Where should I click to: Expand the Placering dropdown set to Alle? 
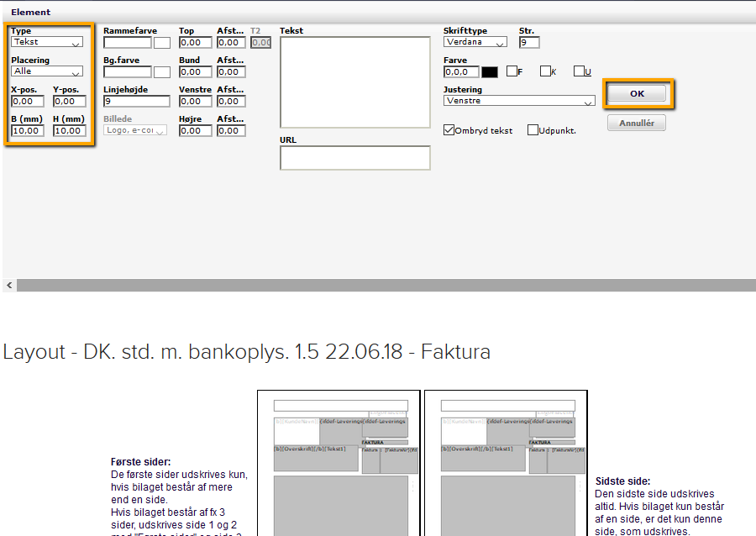point(47,71)
